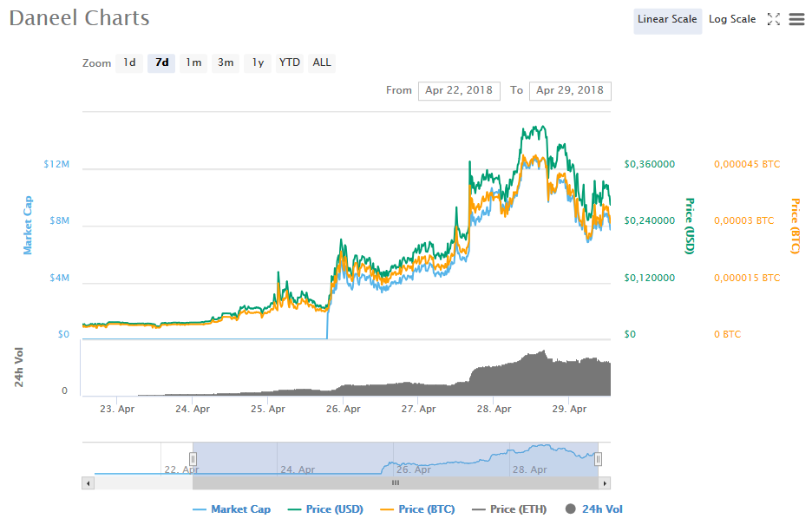The image size is (812, 525).
Task: Click the right navigator range handle
Action: click(598, 459)
